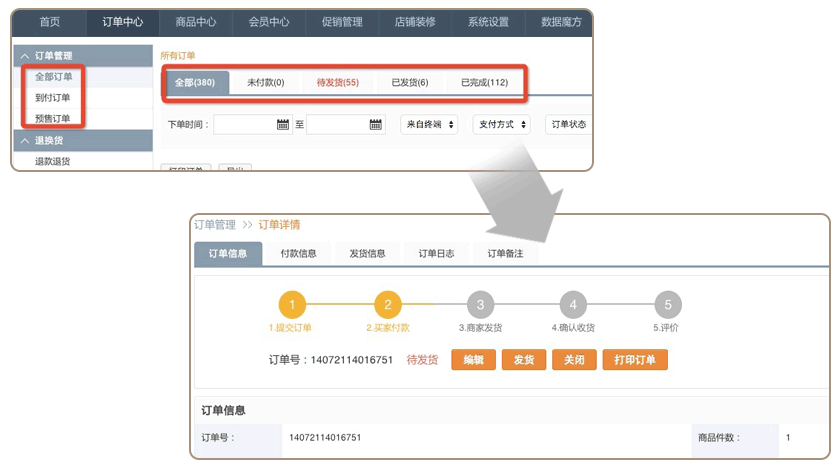Open the start date calendar picker icon

point(283,125)
